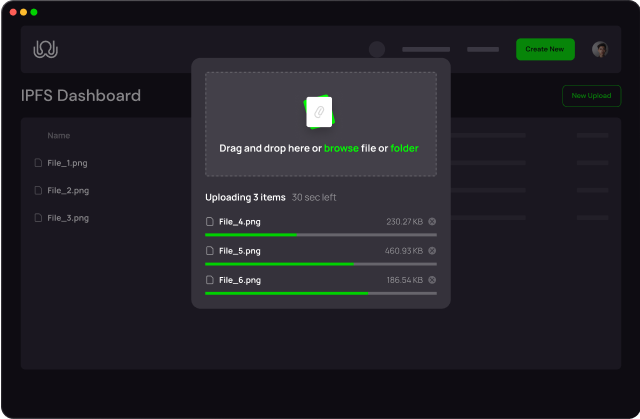This screenshot has width=640, height=419.
Task: Click the 230.27 KB file size
Action: (404, 222)
